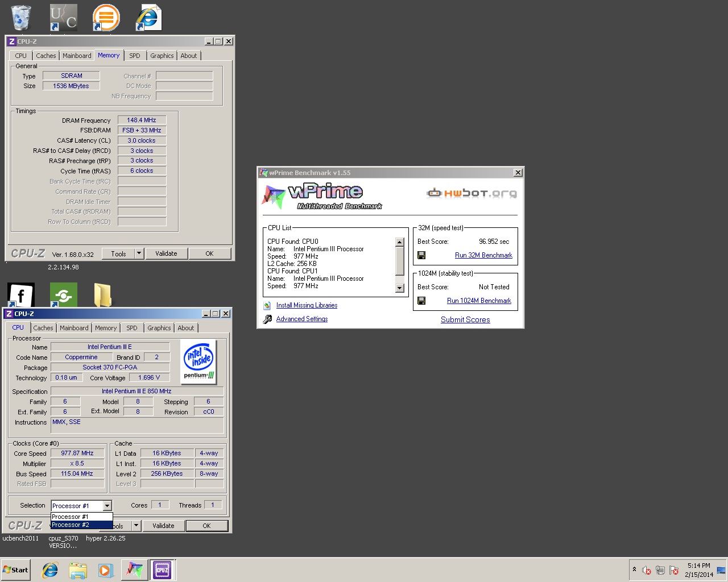Click the memory Size 1536 MBytes value
The image size is (728, 582).
pyautogui.click(x=71, y=86)
